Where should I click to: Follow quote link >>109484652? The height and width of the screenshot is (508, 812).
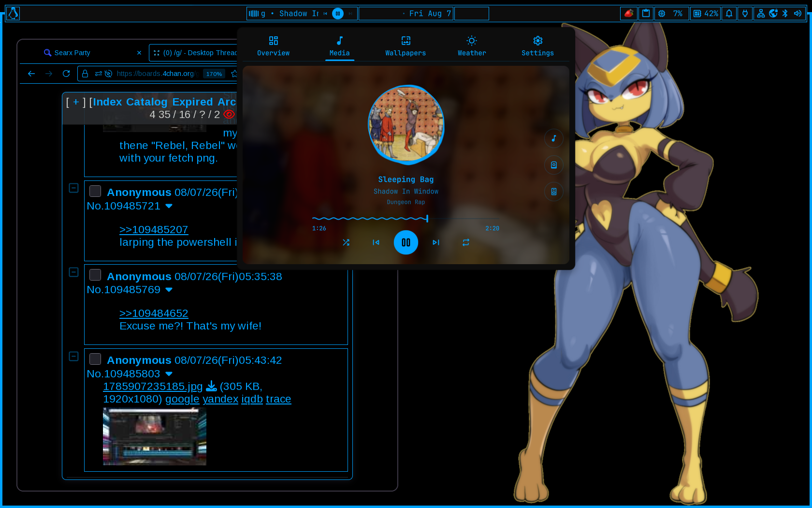[x=154, y=314]
